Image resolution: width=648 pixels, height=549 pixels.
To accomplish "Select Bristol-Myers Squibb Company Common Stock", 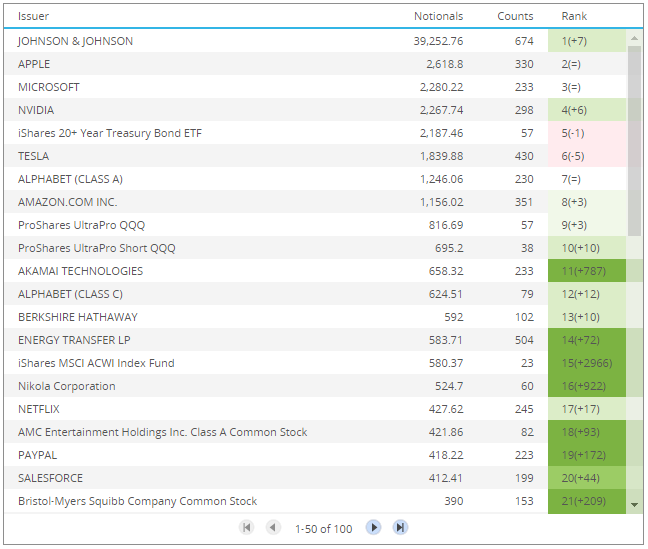I will [138, 501].
